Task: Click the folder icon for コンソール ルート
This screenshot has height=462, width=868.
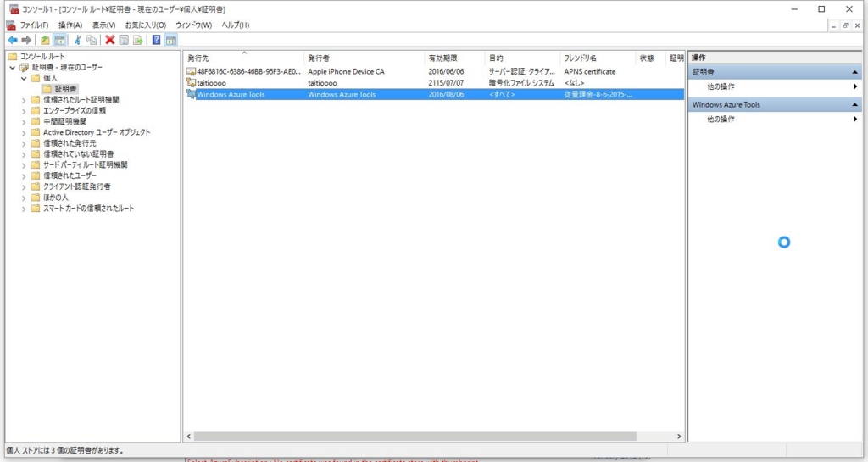Action: click(13, 56)
